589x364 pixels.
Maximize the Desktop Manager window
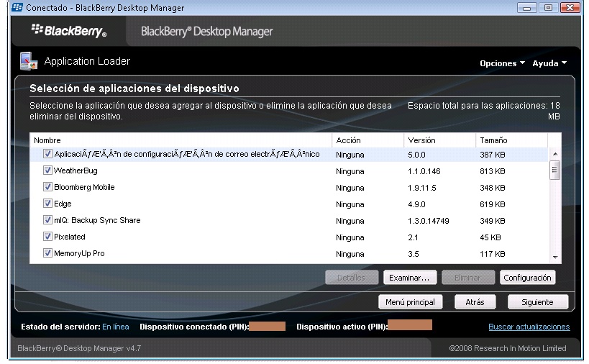pos(549,7)
